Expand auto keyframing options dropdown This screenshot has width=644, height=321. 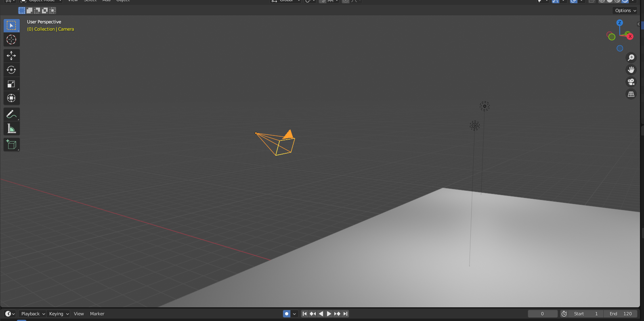click(295, 314)
